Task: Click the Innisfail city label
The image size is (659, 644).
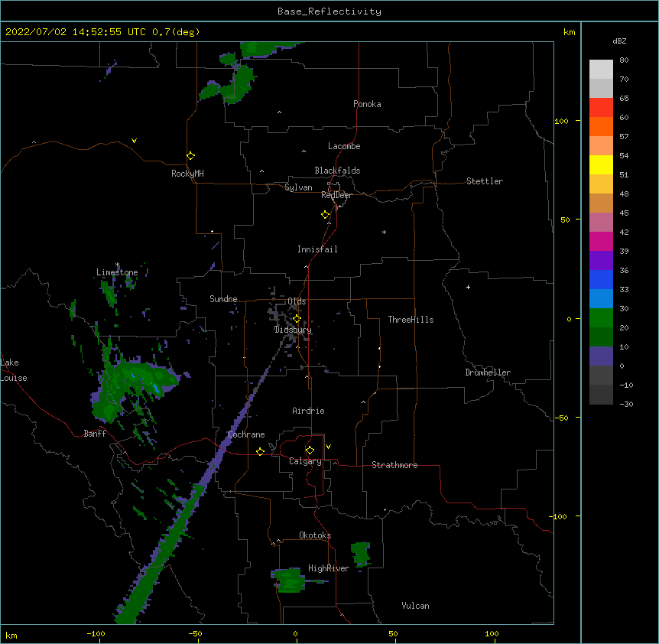Action: click(x=317, y=249)
